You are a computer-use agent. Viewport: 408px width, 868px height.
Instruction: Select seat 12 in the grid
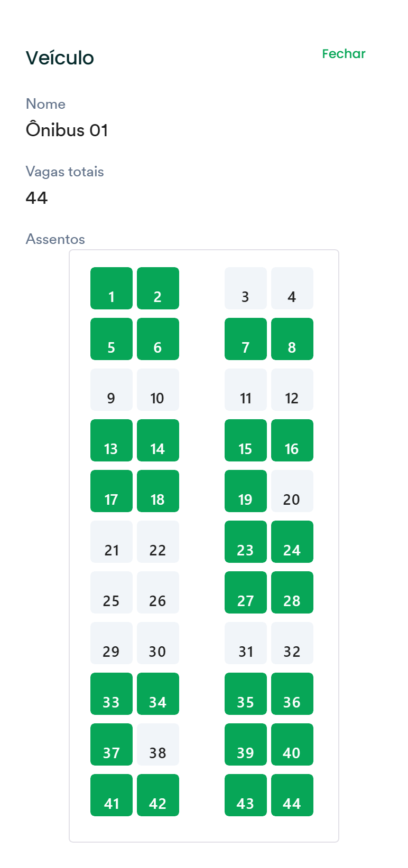point(292,390)
